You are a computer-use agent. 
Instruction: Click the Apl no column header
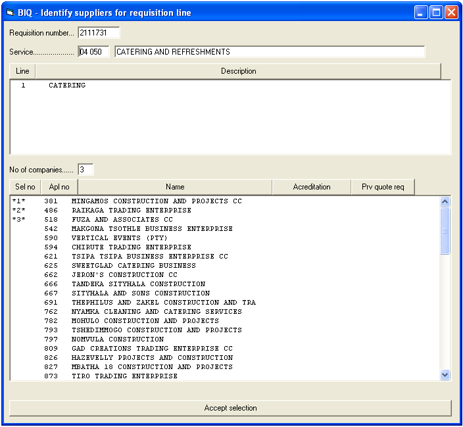(59, 187)
